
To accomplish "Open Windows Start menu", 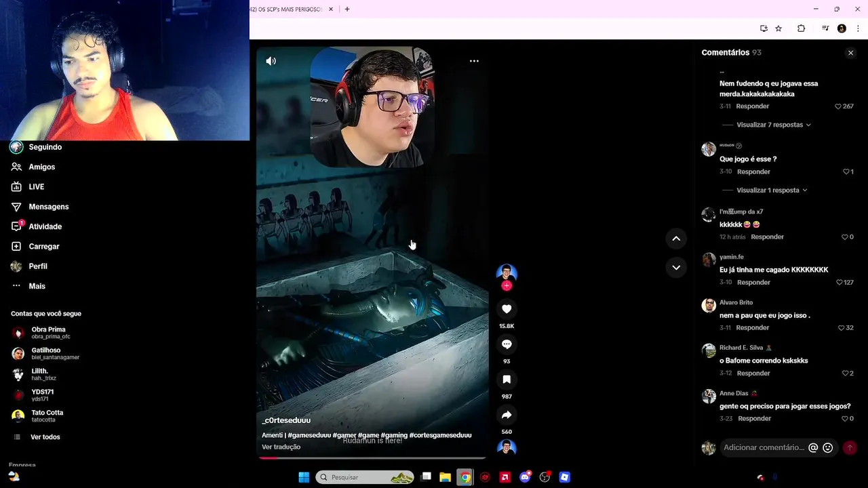I will pos(304,477).
